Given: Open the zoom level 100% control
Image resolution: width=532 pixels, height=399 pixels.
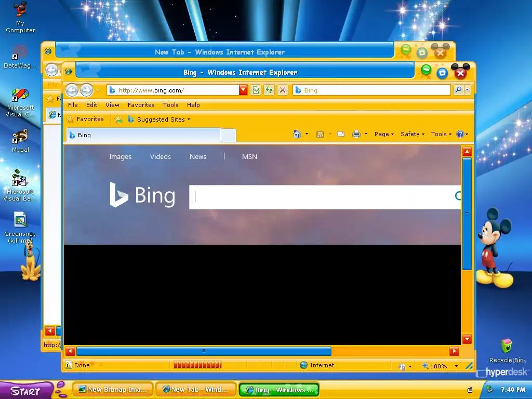Looking at the screenshot, I should 440,366.
